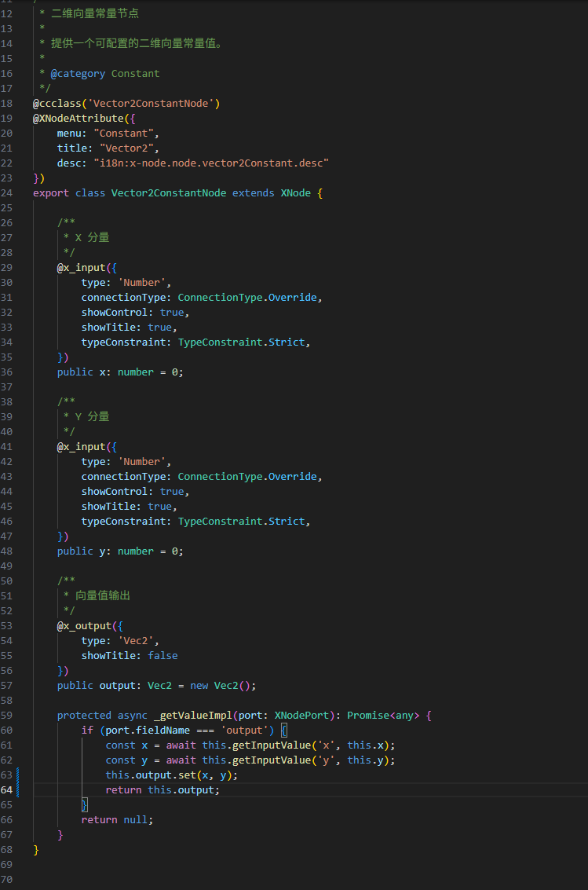Image resolution: width=588 pixels, height=890 pixels.
Task: Click the highlighted closing brace on line 65
Action: (85, 805)
